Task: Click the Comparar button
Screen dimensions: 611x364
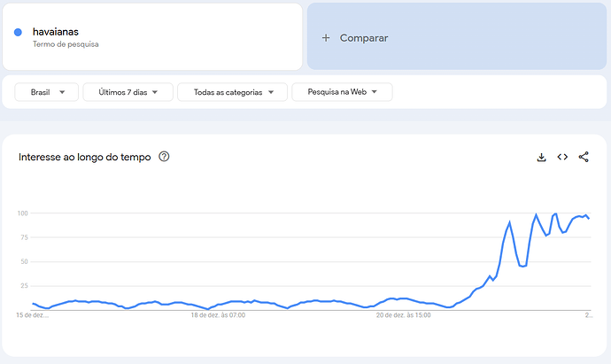Action: click(x=457, y=36)
